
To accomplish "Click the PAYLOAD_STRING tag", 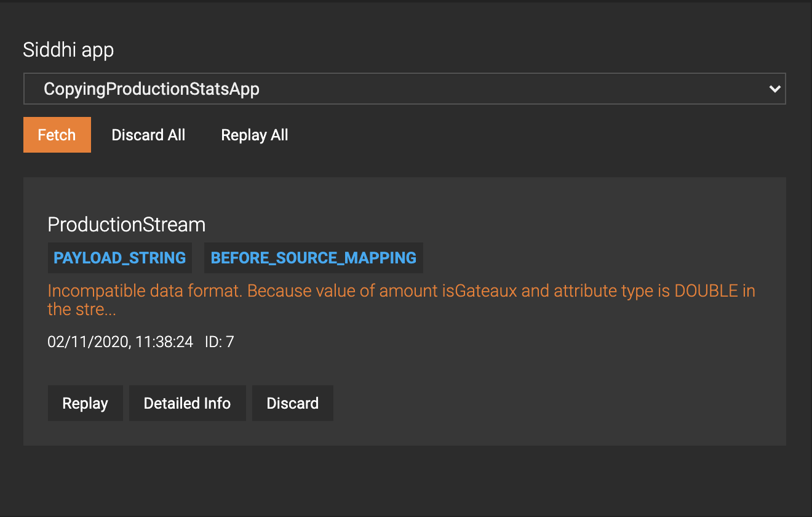I will [x=120, y=258].
